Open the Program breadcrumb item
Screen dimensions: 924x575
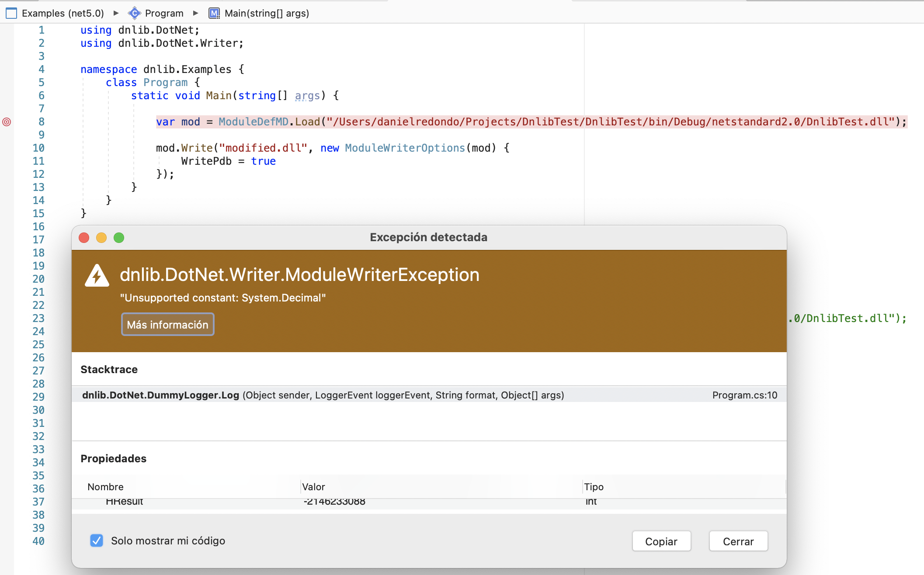[164, 13]
